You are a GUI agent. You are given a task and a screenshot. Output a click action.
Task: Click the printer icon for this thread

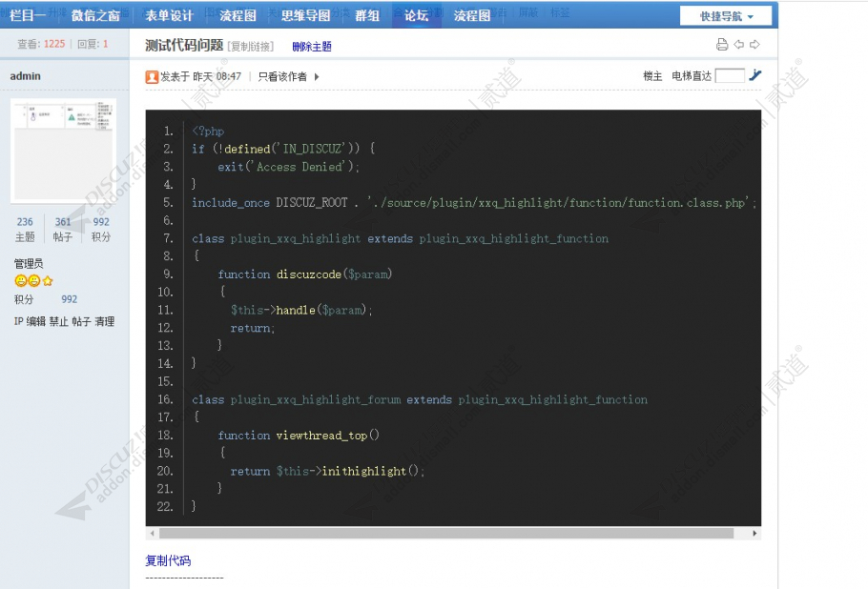point(722,44)
